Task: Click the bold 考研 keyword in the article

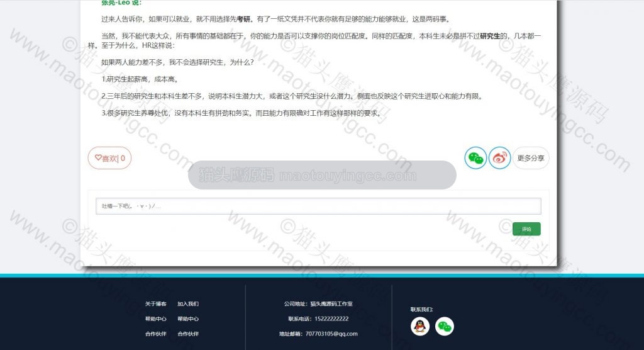Action: pos(243,19)
